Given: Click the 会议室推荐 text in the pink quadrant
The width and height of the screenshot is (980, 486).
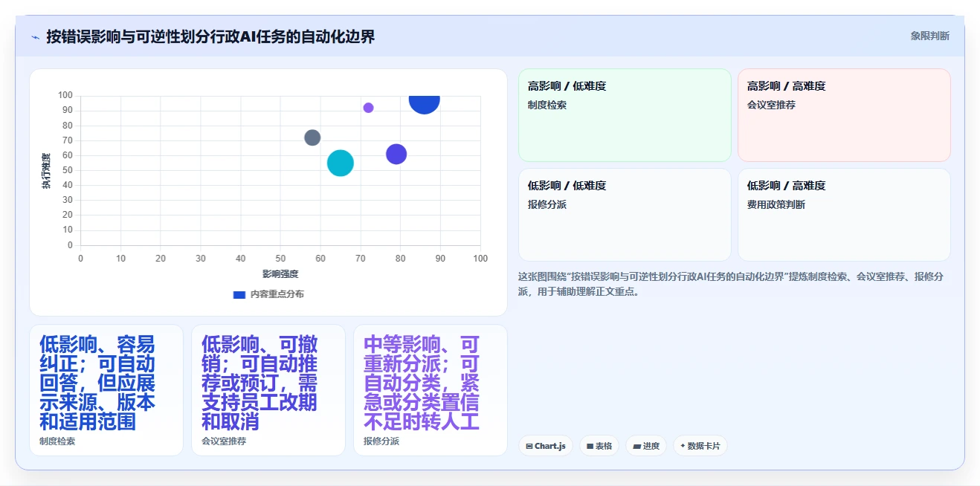Looking at the screenshot, I should click(771, 105).
